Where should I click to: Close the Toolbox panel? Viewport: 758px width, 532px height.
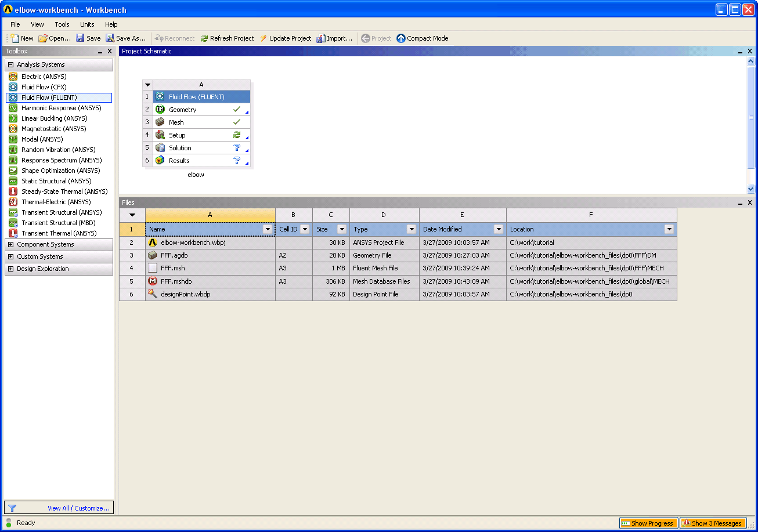109,52
